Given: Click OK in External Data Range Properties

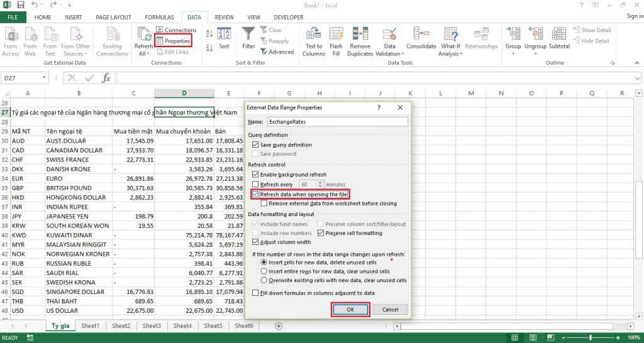Looking at the screenshot, I should [x=350, y=310].
